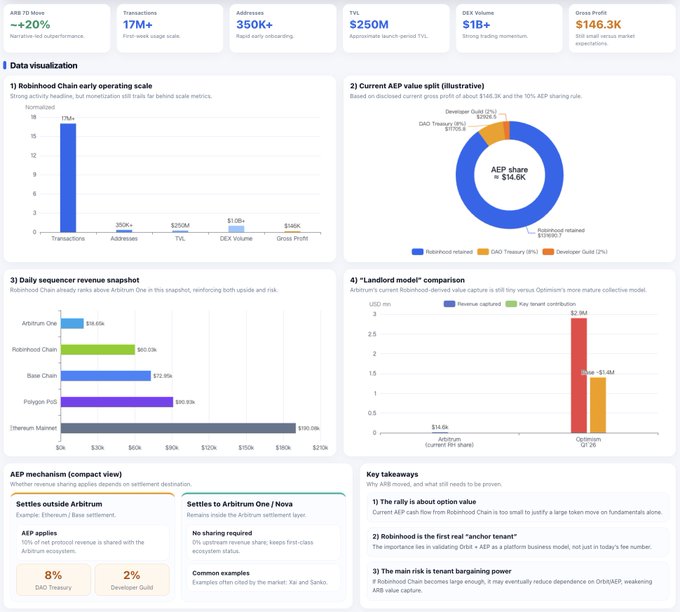The width and height of the screenshot is (680, 612).
Task: Click the 2% Developer Guild tile
Action: [132, 579]
